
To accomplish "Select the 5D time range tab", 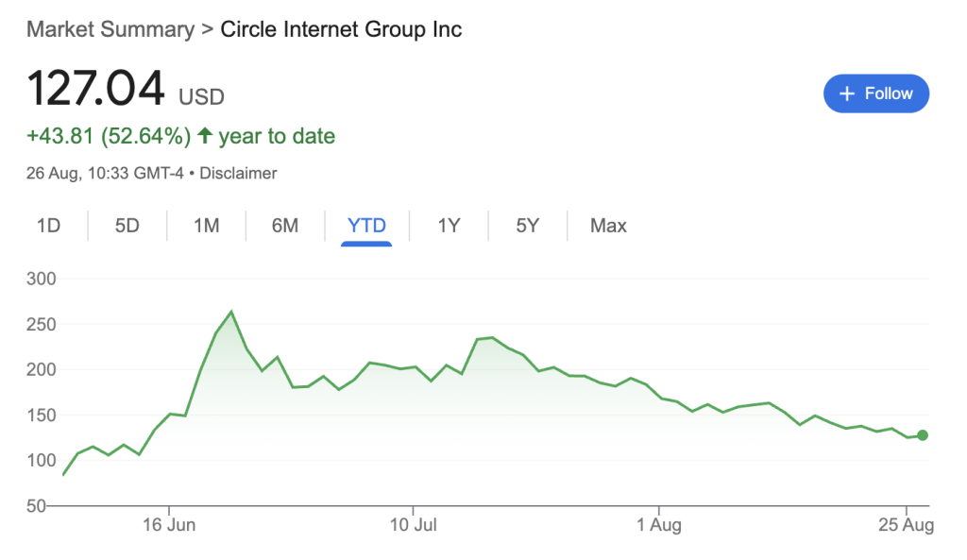I will 127,226.
